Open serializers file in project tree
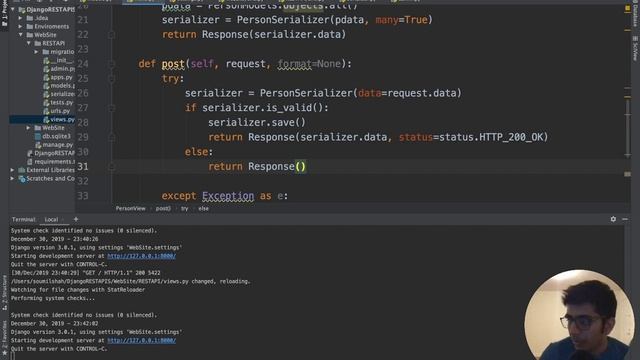Viewport: 640px width, 360px height. [x=59, y=94]
